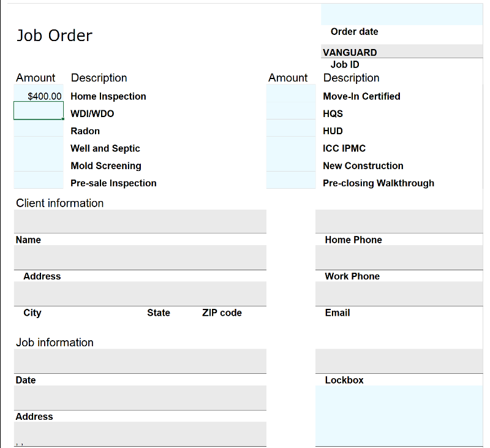Select the ICC IPMC amount cell
Viewport: 490px width, 448px height.
tap(291, 146)
